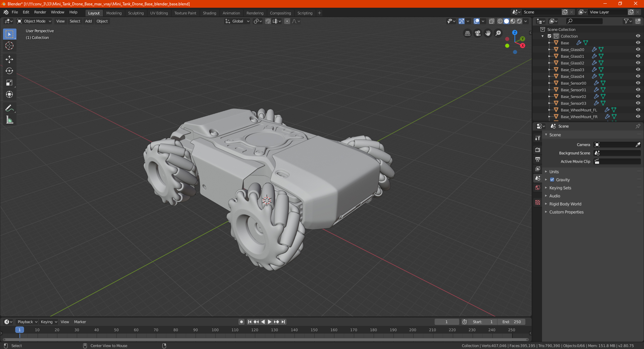The width and height of the screenshot is (644, 349).
Task: Jump to timeline start
Action: coord(250,322)
